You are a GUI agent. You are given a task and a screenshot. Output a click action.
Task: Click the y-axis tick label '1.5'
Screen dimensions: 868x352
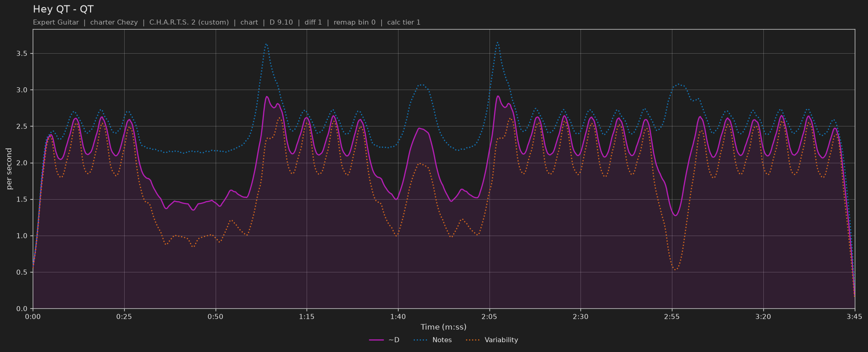[x=22, y=200]
